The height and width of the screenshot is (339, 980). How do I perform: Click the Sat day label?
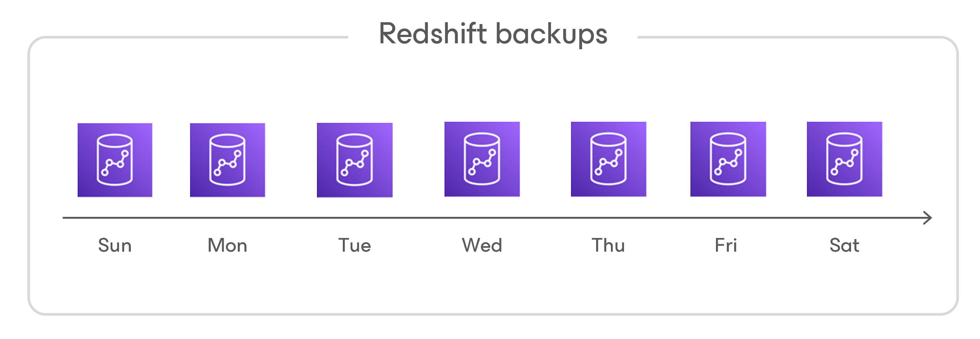click(x=844, y=245)
